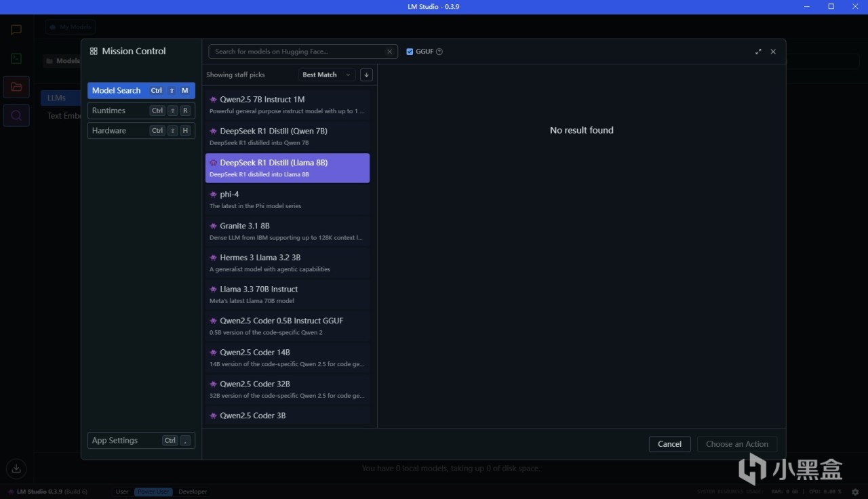Click the My Models button in background
This screenshot has width=868, height=499.
point(71,27)
